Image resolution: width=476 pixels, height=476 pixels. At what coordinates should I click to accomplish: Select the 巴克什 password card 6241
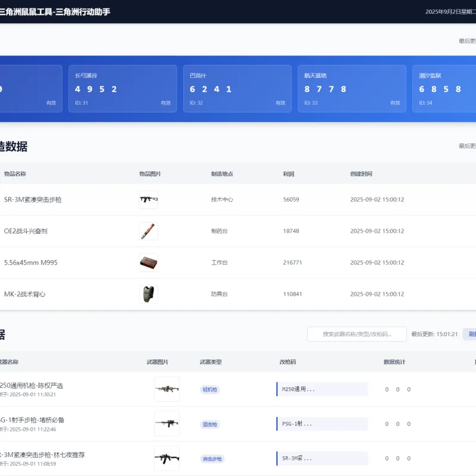pyautogui.click(x=237, y=89)
